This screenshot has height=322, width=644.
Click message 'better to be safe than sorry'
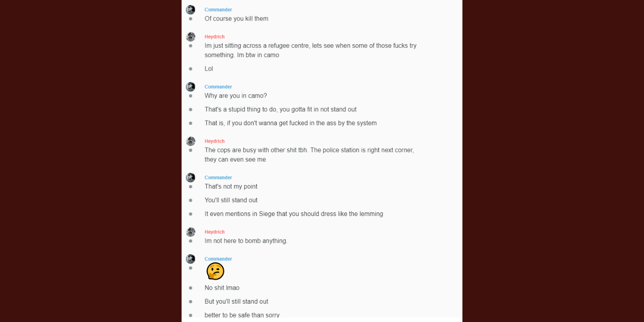click(x=242, y=315)
